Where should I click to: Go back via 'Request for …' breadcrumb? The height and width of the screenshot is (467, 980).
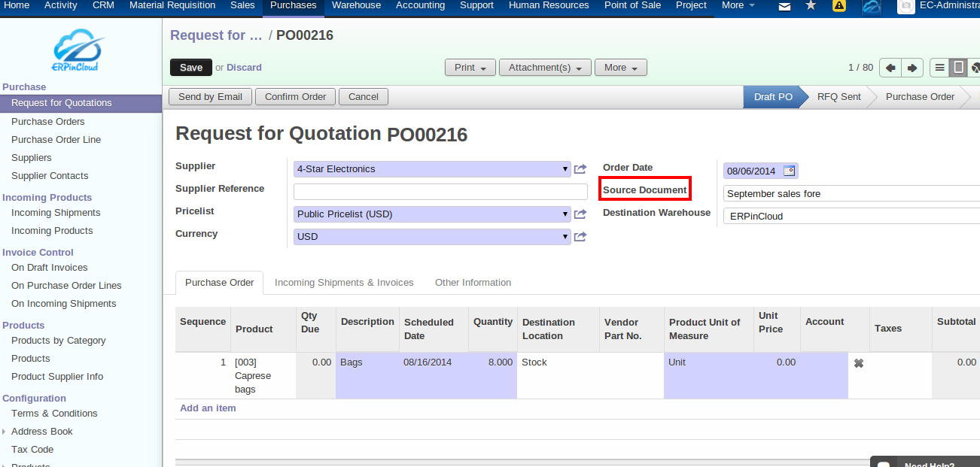point(216,35)
